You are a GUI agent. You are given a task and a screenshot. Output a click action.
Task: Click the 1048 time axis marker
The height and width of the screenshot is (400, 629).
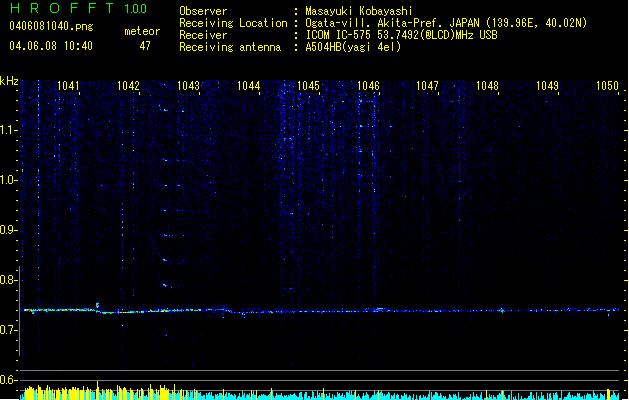click(487, 86)
